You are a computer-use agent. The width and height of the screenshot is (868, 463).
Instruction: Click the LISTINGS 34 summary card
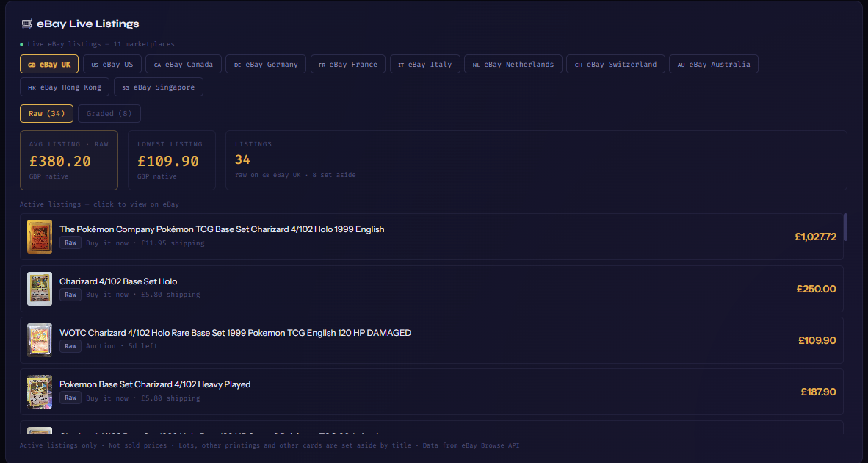[536, 160]
